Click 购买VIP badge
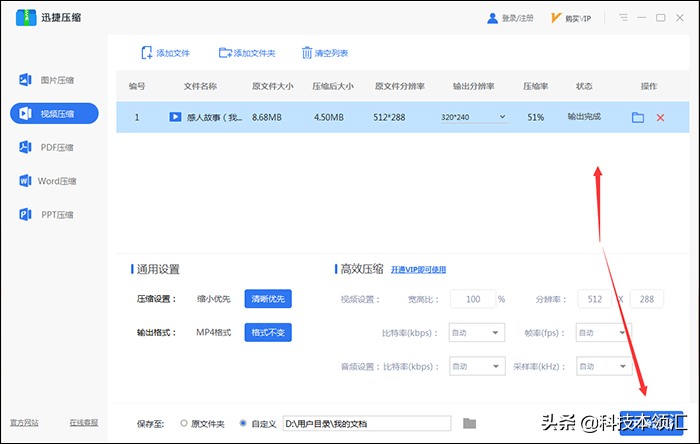This screenshot has height=444, width=700. (x=571, y=18)
